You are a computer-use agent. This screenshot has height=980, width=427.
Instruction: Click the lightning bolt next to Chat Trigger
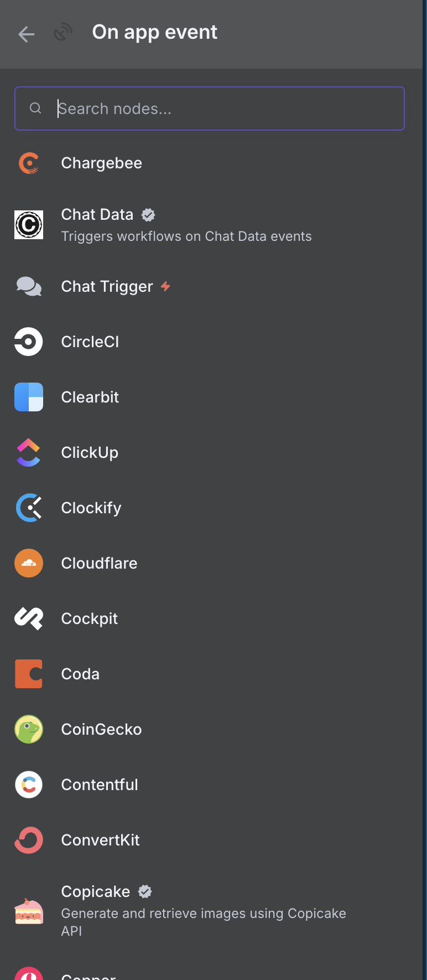click(165, 286)
